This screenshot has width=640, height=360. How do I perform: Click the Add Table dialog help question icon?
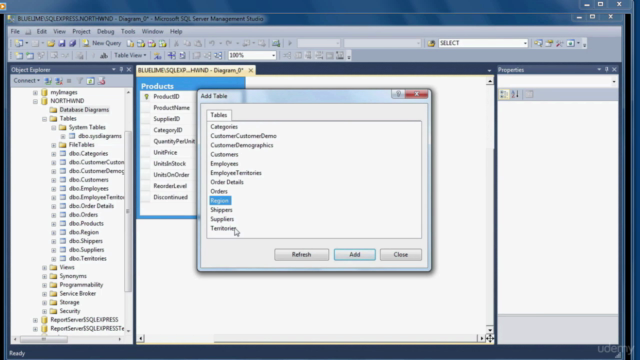(x=398, y=94)
